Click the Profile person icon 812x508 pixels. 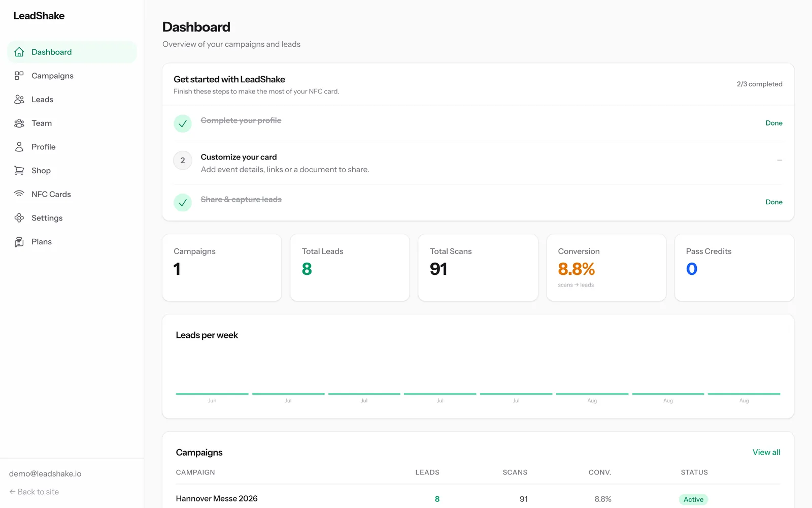pyautogui.click(x=19, y=147)
